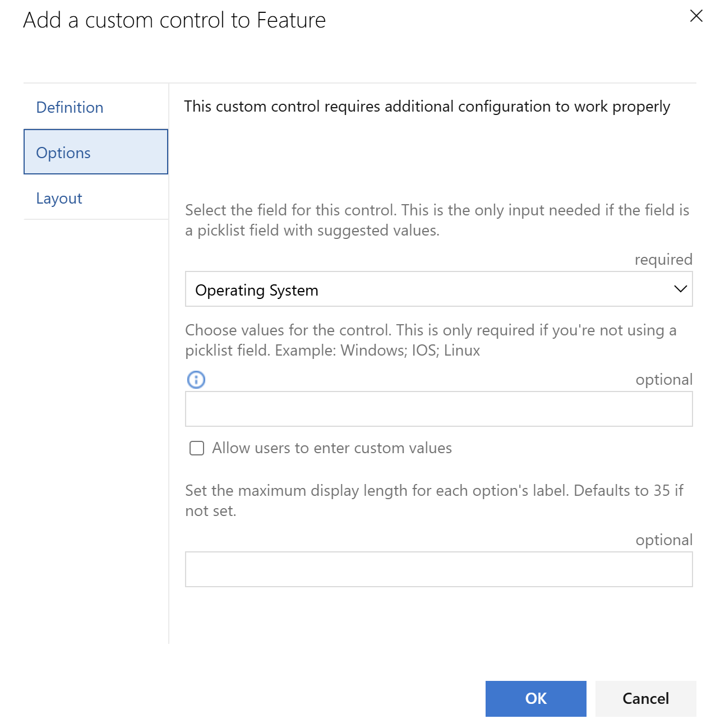Click the info icon above the values field

point(196,380)
